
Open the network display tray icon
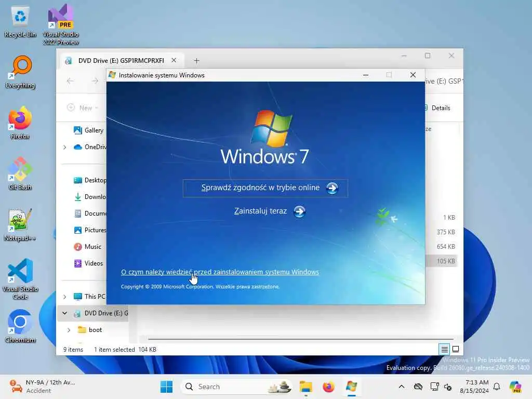434,387
